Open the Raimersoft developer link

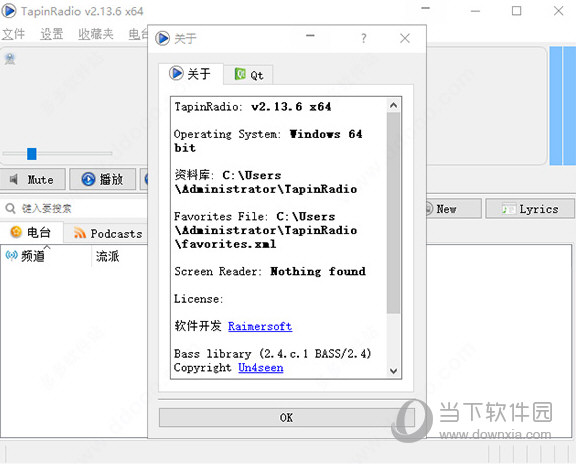tap(260, 326)
